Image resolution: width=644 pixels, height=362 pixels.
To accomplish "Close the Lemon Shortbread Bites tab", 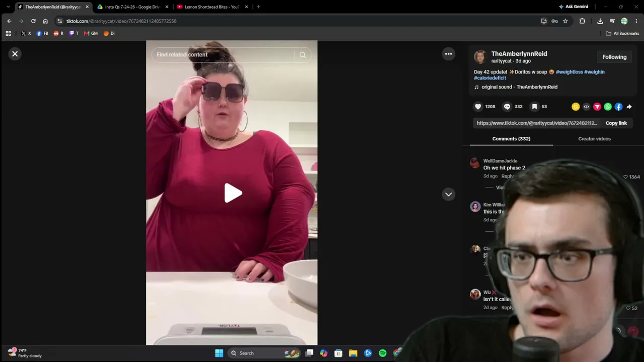I will [x=247, y=7].
